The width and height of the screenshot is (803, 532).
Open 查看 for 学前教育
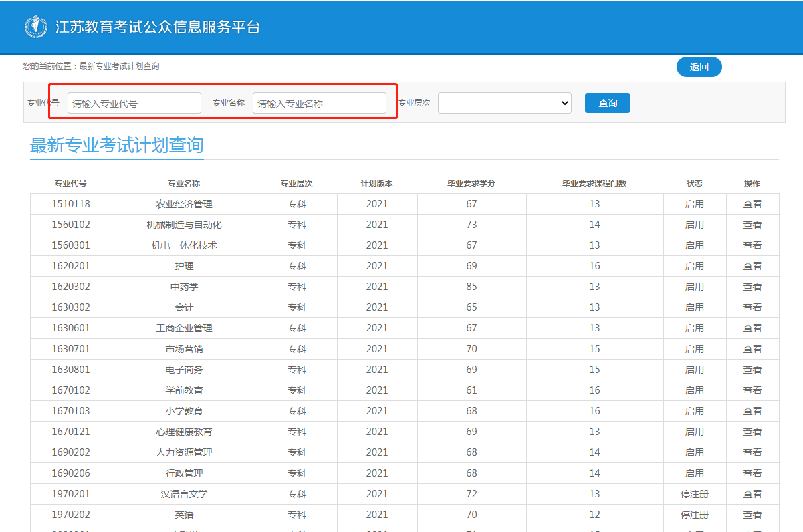pyautogui.click(x=752, y=390)
